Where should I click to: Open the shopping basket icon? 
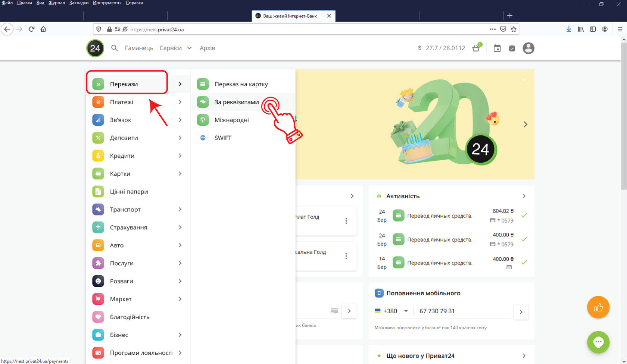pos(476,48)
